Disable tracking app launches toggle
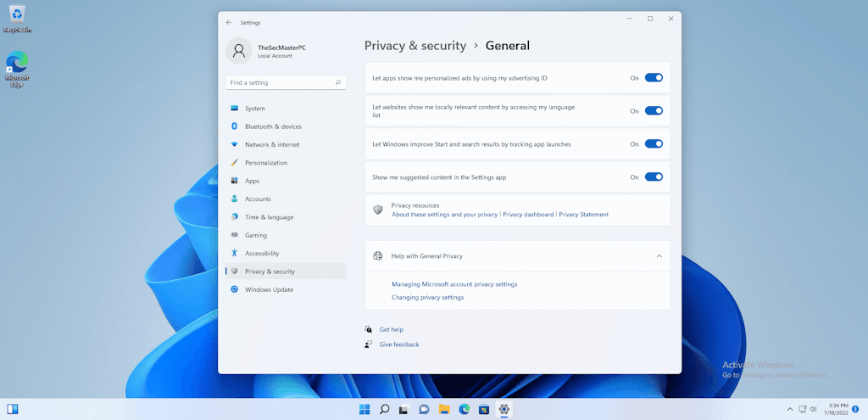 click(654, 144)
